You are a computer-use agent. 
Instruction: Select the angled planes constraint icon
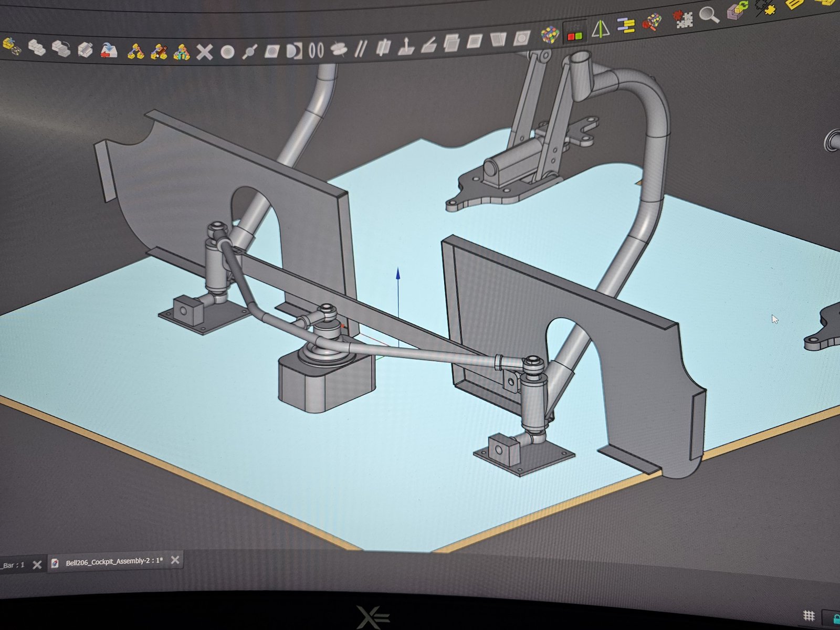[428, 46]
